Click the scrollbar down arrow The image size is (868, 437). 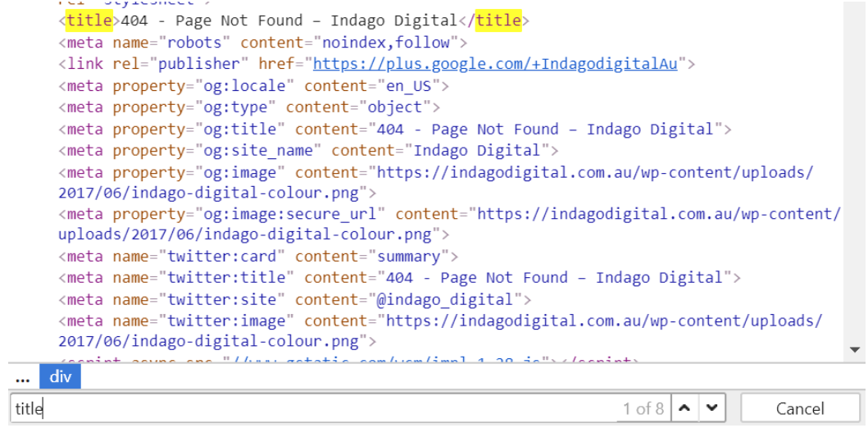pos(855,350)
